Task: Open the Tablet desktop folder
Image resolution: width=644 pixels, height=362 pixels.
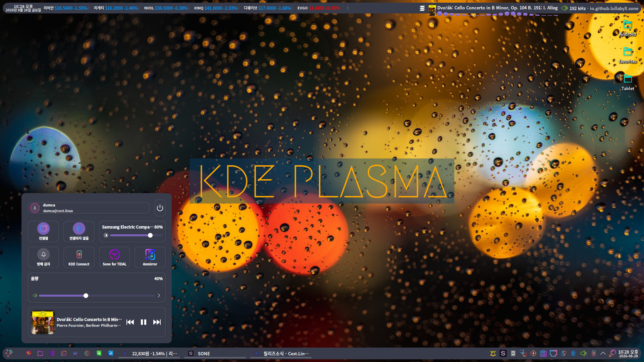Action: [628, 82]
